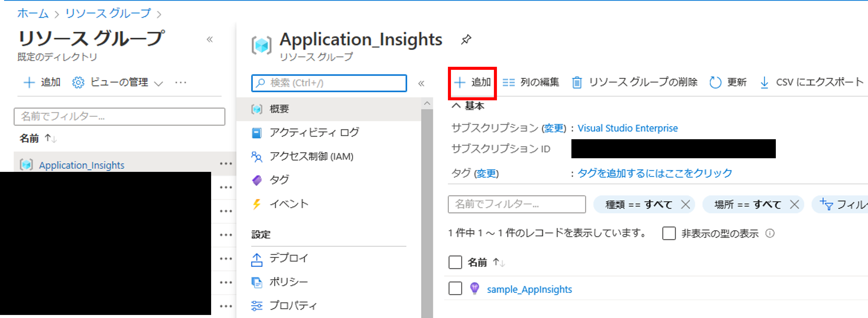Click the refresh circular arrow icon

[x=715, y=82]
